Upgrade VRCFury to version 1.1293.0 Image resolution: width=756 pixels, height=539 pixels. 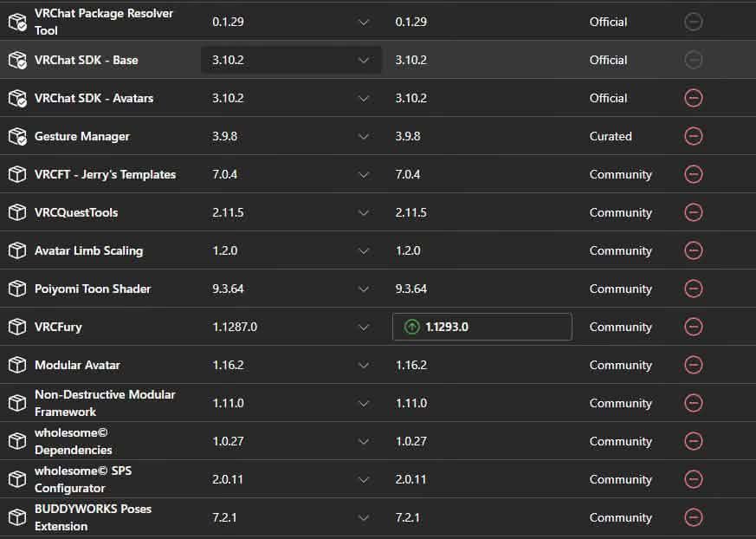pyautogui.click(x=482, y=327)
